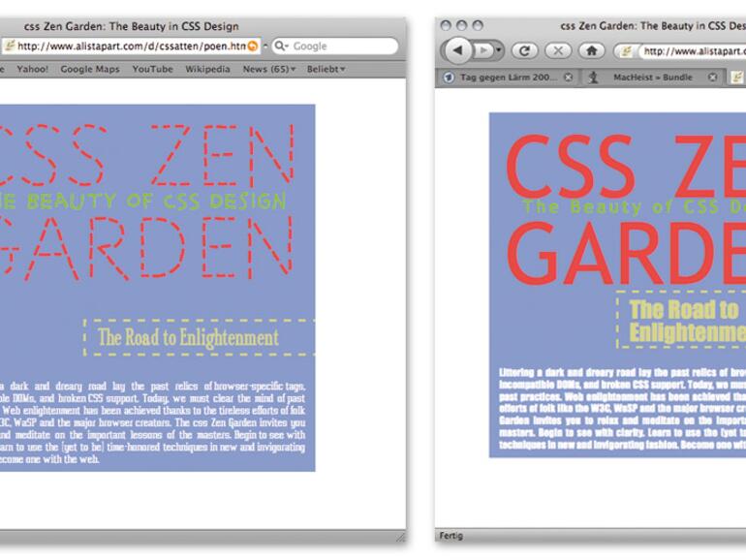
Task: Click the 'Fertig' status bar text
Action: coord(451,536)
